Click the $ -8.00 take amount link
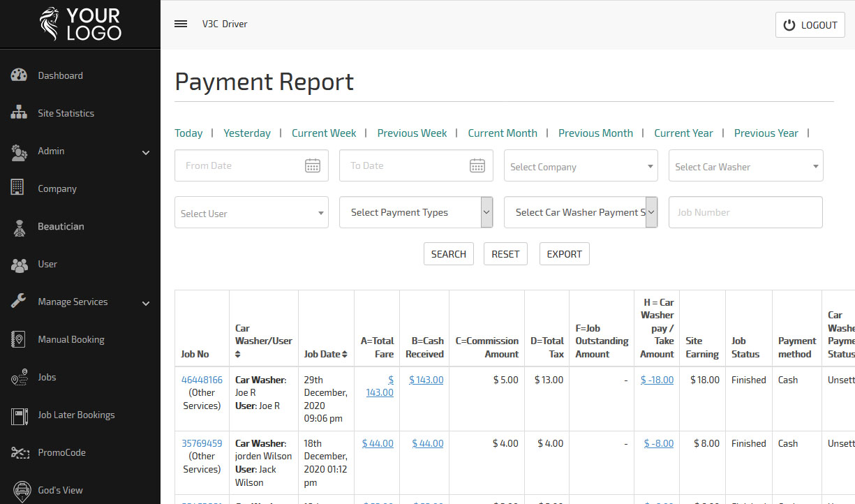Screen dimensions: 855x504 click(x=659, y=443)
